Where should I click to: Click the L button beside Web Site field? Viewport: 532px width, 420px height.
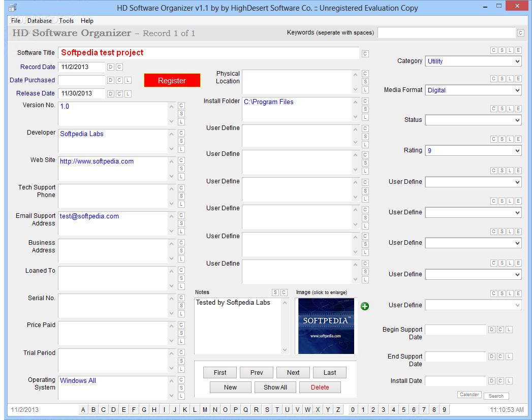point(181,177)
